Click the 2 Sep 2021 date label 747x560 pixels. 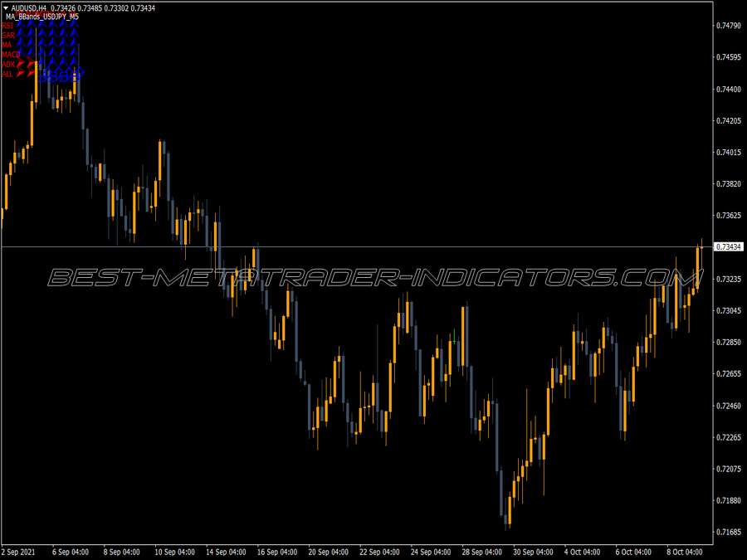click(18, 552)
